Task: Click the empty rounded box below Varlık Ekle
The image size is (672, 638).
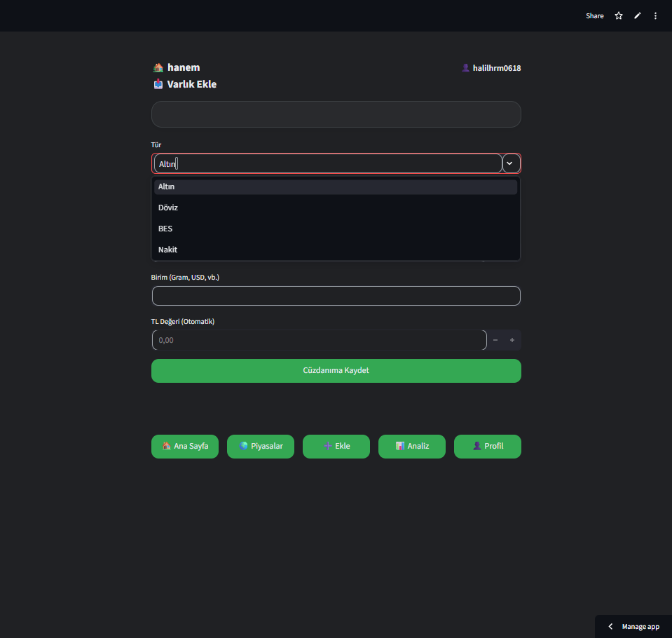Action: pos(336,114)
